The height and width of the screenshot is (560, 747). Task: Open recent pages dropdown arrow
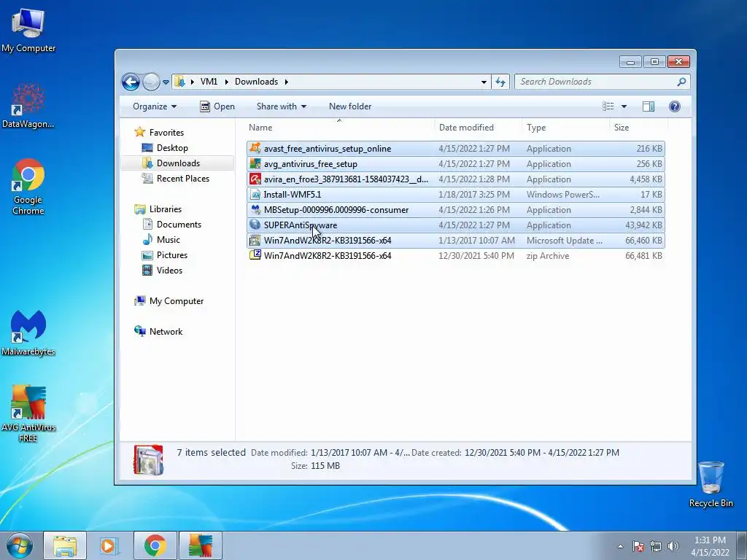click(166, 82)
